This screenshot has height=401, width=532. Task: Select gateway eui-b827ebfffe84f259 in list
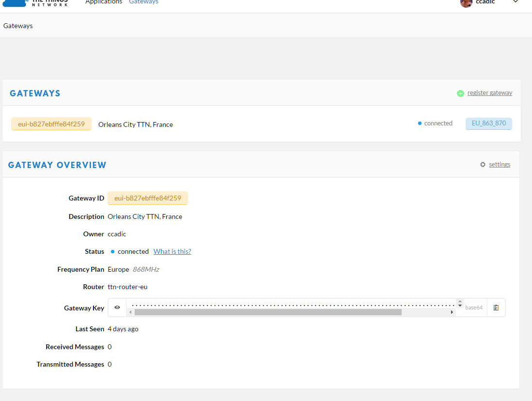point(51,124)
